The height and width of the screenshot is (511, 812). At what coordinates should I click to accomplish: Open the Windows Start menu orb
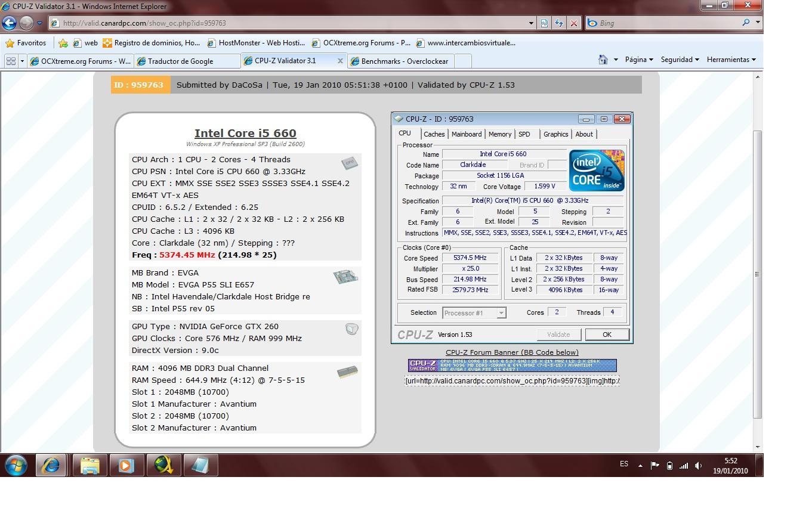coord(16,465)
